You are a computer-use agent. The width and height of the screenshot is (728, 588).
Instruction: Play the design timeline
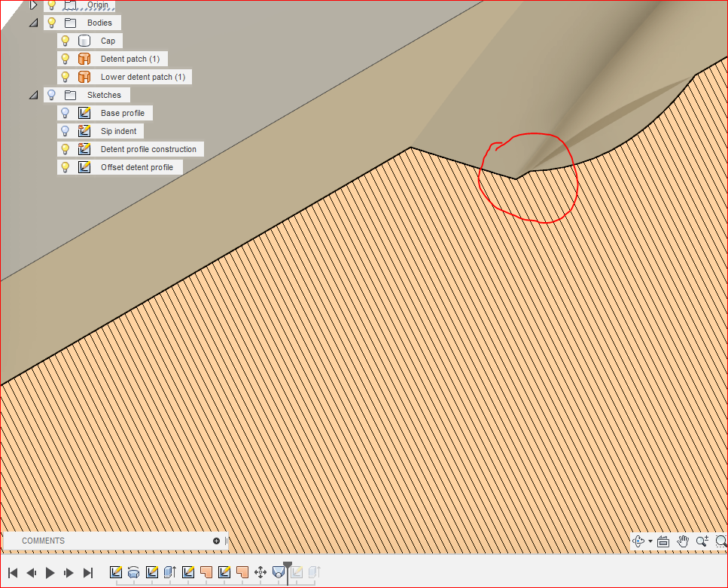(x=50, y=573)
